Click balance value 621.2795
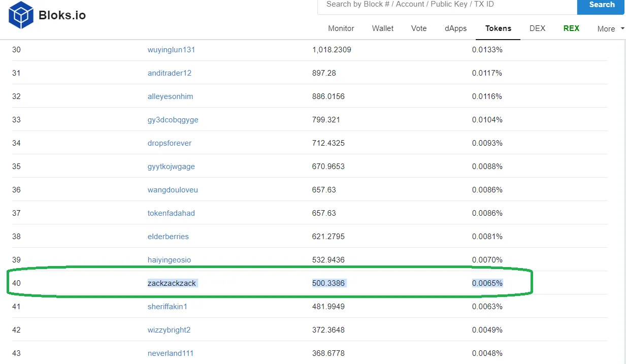The height and width of the screenshot is (364, 626). pos(328,237)
